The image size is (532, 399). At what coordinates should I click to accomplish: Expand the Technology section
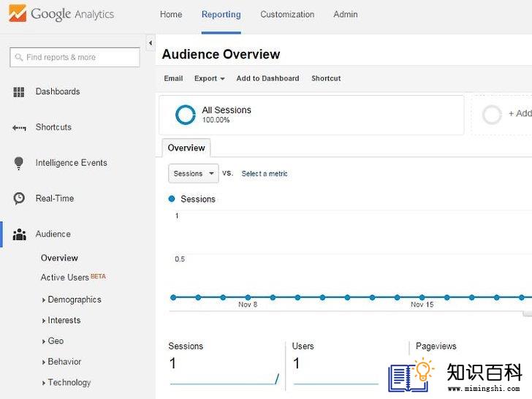[66, 382]
